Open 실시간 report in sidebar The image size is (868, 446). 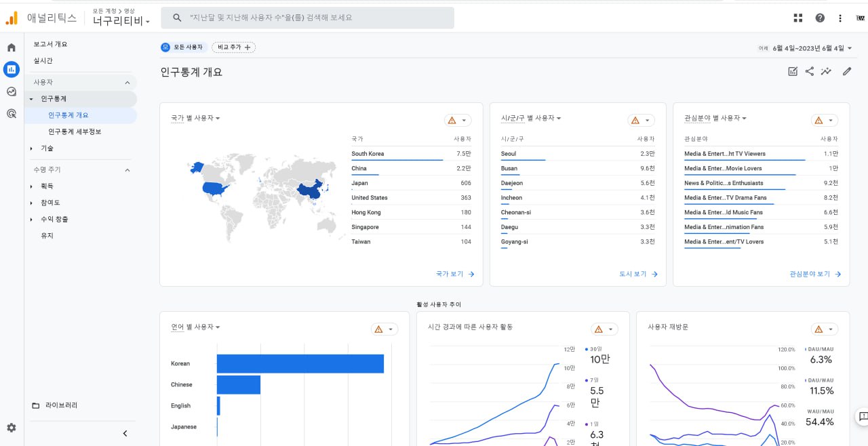tap(43, 61)
